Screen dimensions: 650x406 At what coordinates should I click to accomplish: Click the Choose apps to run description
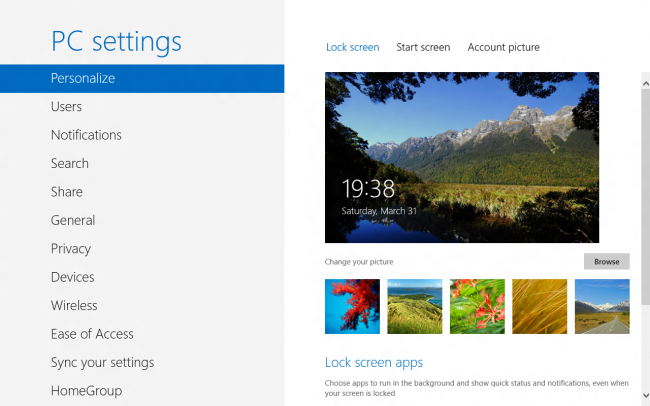coord(477,388)
